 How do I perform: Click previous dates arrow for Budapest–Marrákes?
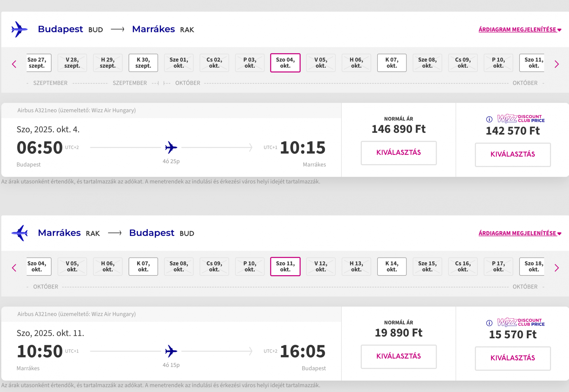tap(14, 64)
